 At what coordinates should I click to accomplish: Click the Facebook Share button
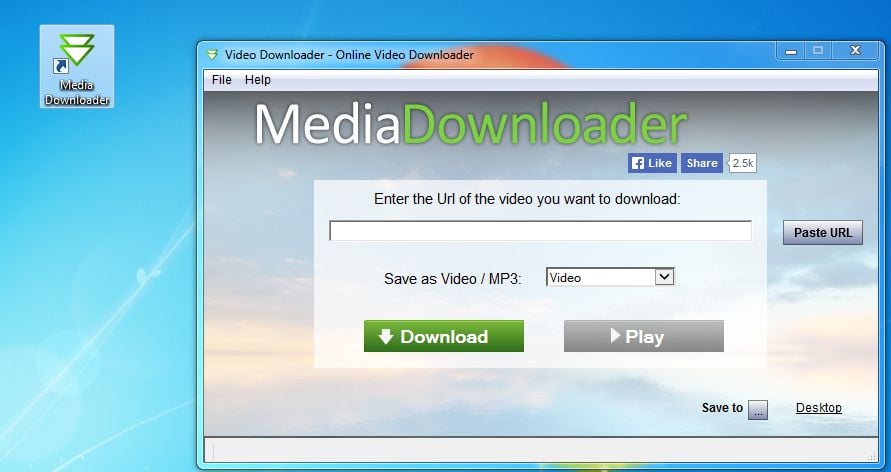(x=702, y=164)
